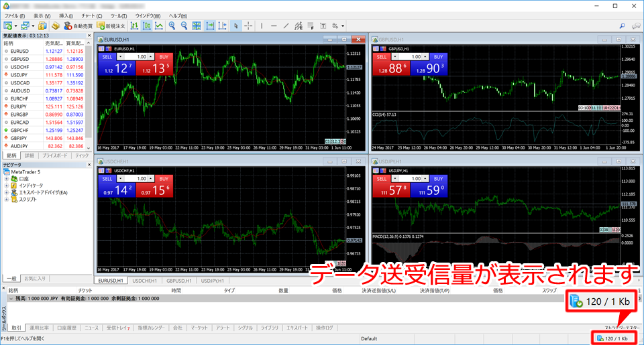Switch to the プライスボード tab
644x345 pixels.
point(54,156)
